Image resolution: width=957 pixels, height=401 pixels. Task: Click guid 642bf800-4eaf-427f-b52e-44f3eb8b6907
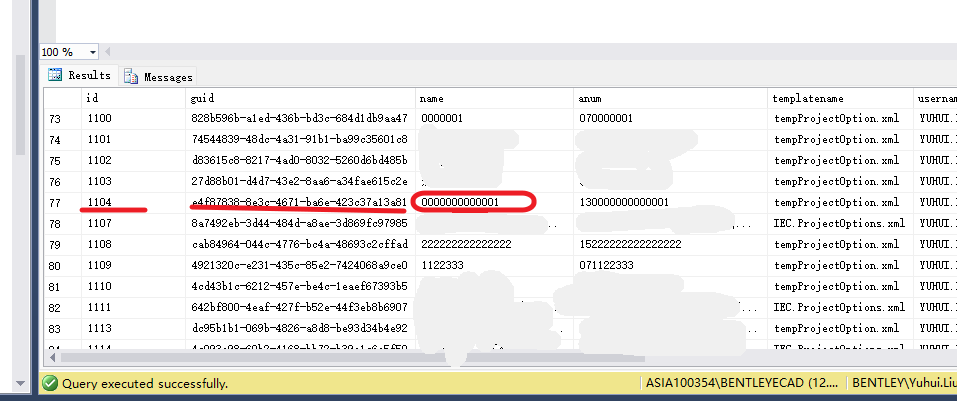click(299, 308)
